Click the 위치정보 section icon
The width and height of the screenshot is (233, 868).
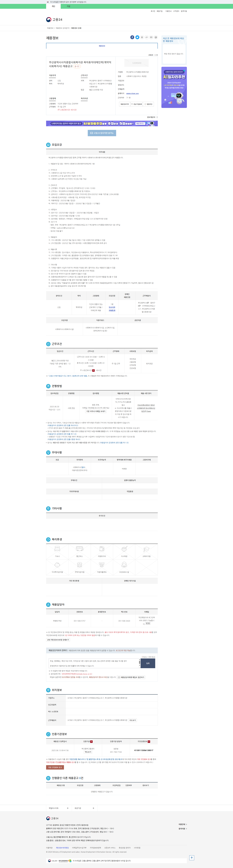[48, 690]
